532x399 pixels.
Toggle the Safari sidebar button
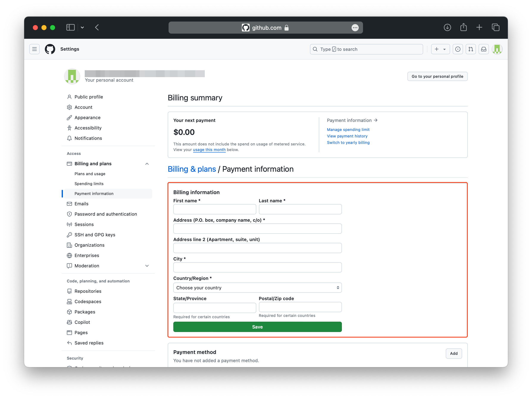pyautogui.click(x=70, y=27)
